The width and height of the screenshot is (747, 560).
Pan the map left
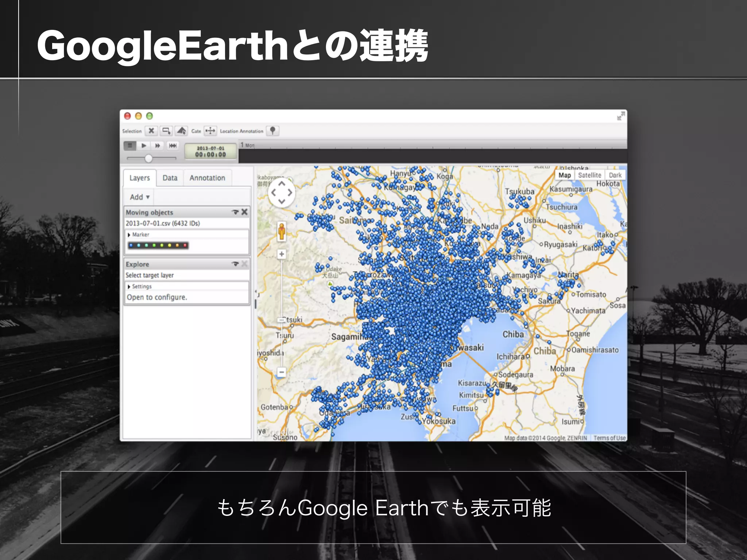point(273,193)
